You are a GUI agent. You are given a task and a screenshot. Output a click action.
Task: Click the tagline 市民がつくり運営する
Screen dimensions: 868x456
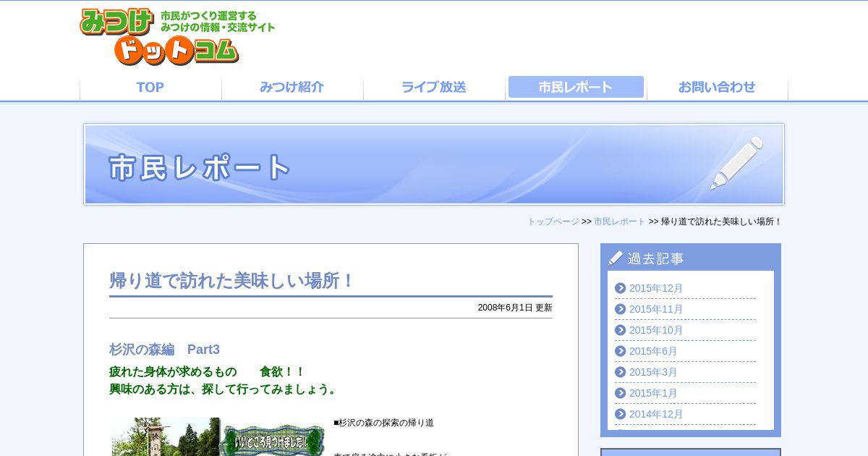[x=208, y=16]
